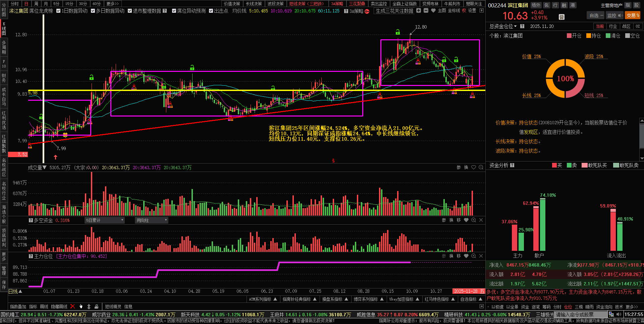The width and height of the screenshot is (644, 324).
Task: Click 短线精灵 in the bottom toolbar
Action: pyautogui.click(x=113, y=307)
